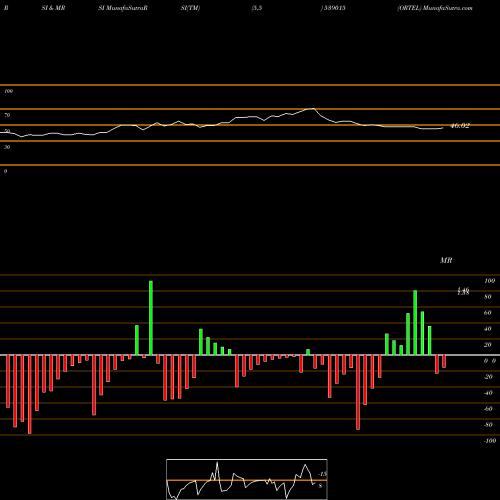This screenshot has height=500, width=500.
Task: Click the 70 level label on RSI panel
Action: (7, 115)
